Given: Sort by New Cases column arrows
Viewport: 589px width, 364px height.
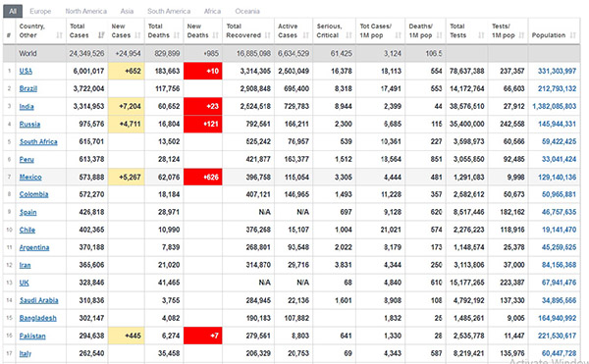Looking at the screenshot, I should 137,35.
